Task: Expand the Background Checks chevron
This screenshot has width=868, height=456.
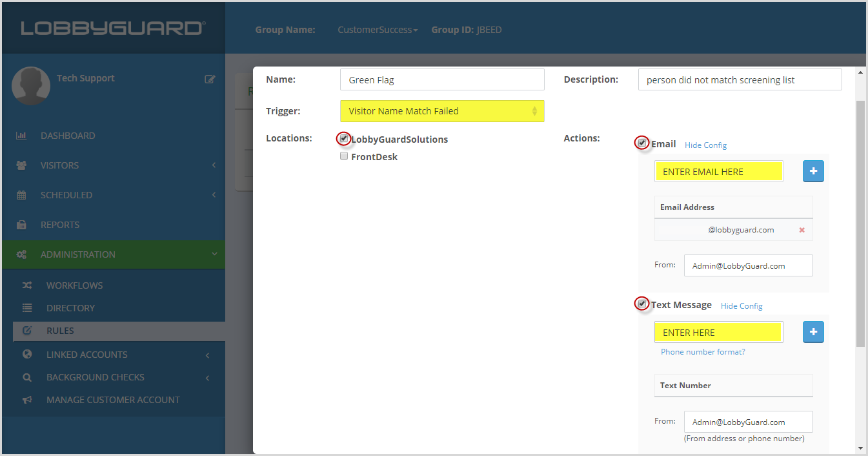Action: pos(207,377)
